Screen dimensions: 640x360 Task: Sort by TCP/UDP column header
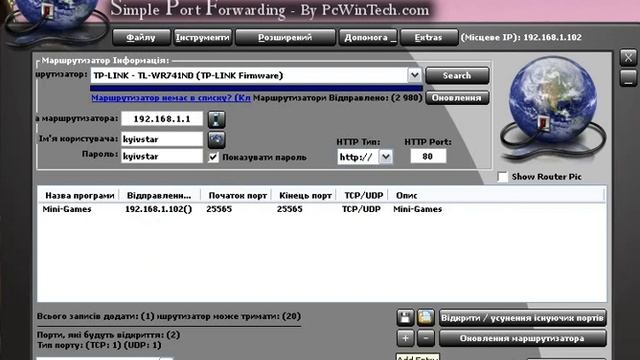click(x=363, y=196)
